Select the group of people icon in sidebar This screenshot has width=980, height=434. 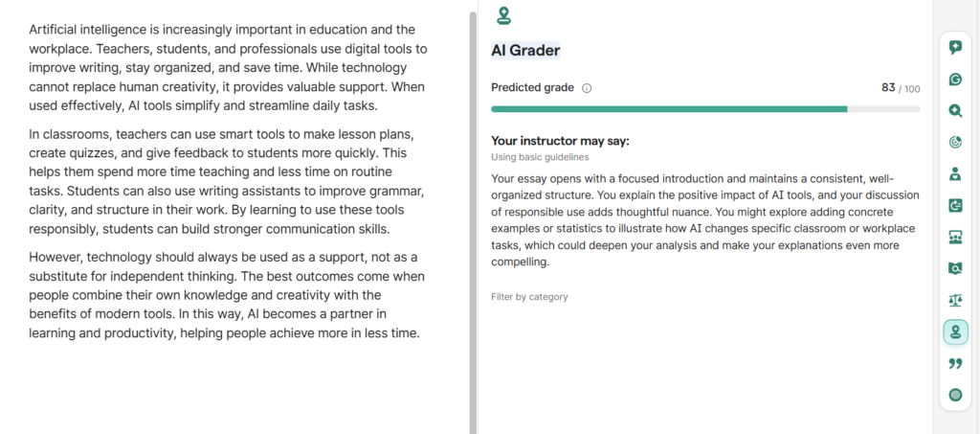954,237
